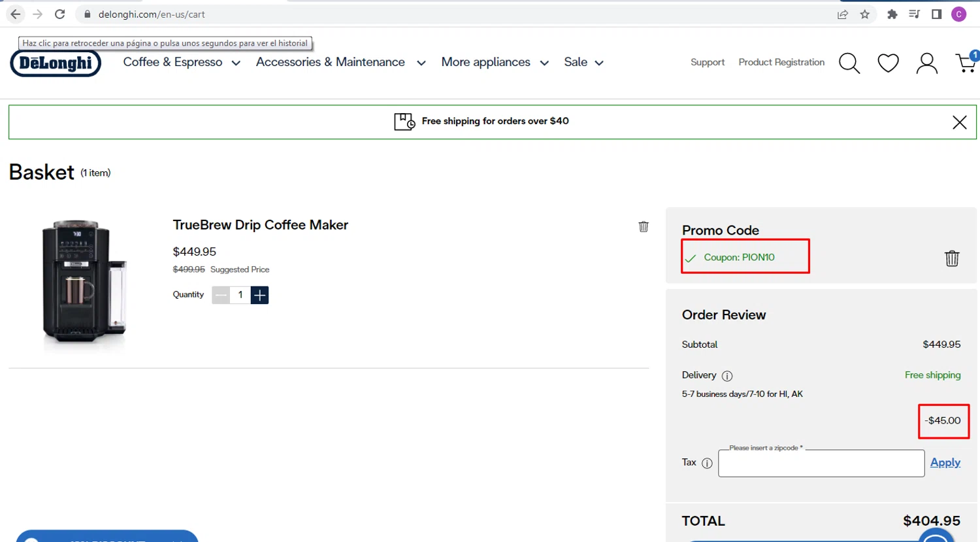Click the padlock site info icon
The width and height of the screenshot is (980, 542).
tap(87, 14)
